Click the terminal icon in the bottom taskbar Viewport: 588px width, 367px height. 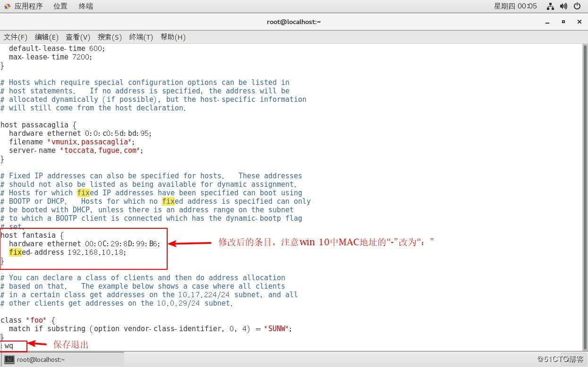click(x=9, y=359)
